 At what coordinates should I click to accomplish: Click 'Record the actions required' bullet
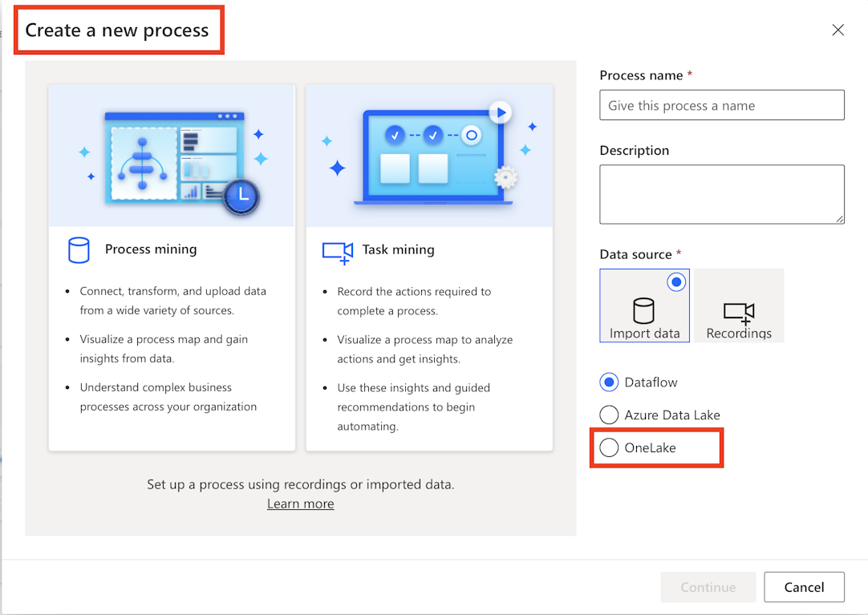(414, 301)
